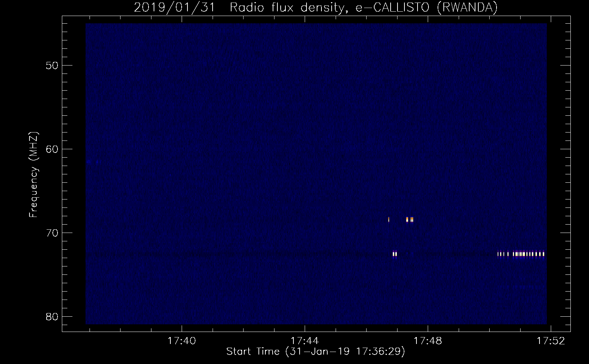Click the 17:48 time tick label
The image size is (589, 364).
click(x=428, y=341)
